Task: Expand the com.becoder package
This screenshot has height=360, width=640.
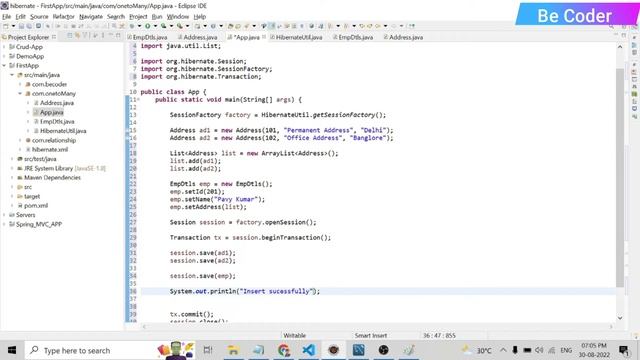Action: tap(20, 84)
